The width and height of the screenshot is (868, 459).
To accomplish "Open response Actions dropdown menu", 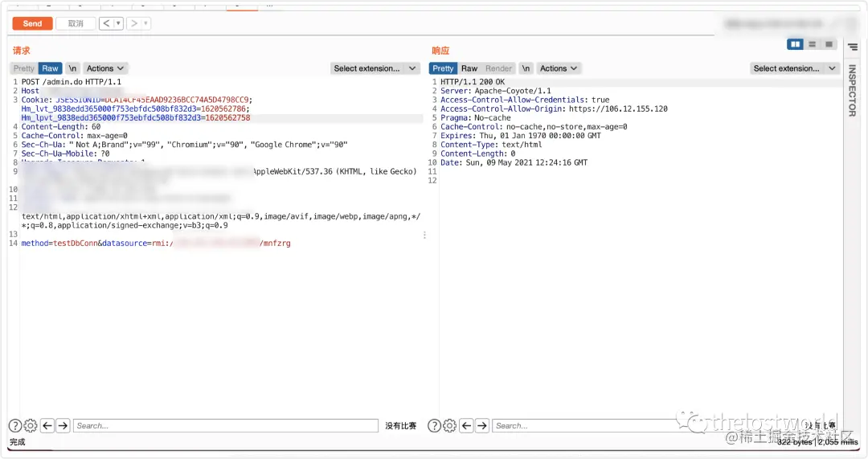I will pyautogui.click(x=559, y=68).
